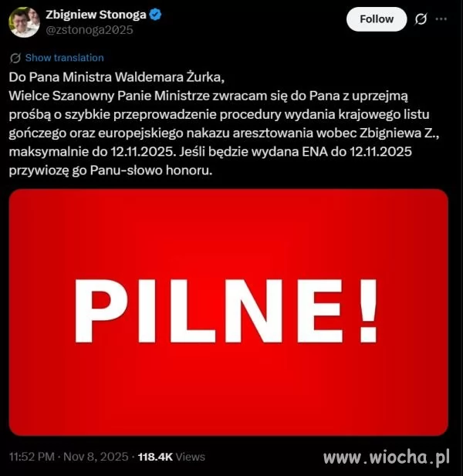Click the Nov 8, 2025 post date

(x=96, y=457)
